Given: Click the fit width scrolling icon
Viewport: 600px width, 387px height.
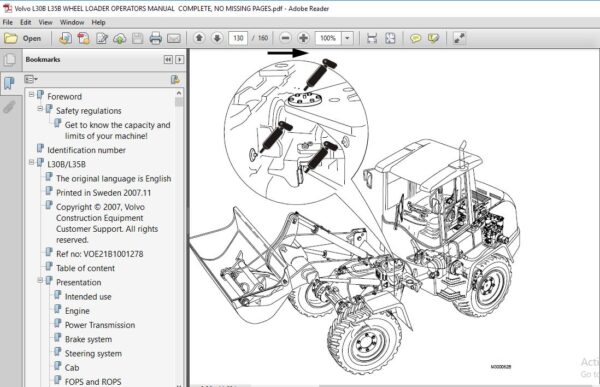Looking at the screenshot, I should pos(372,38).
